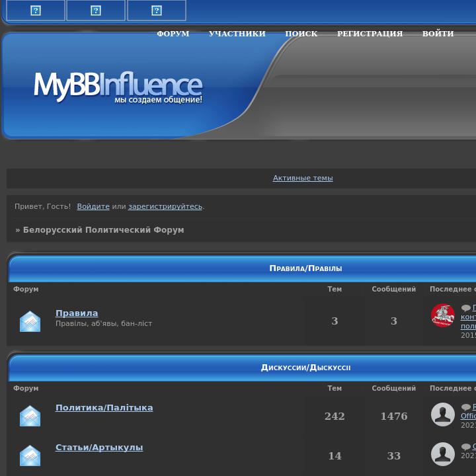This screenshot has height=476, width=476.
Task: Open the Статьи/Артыкулы forum
Action: [x=99, y=447]
